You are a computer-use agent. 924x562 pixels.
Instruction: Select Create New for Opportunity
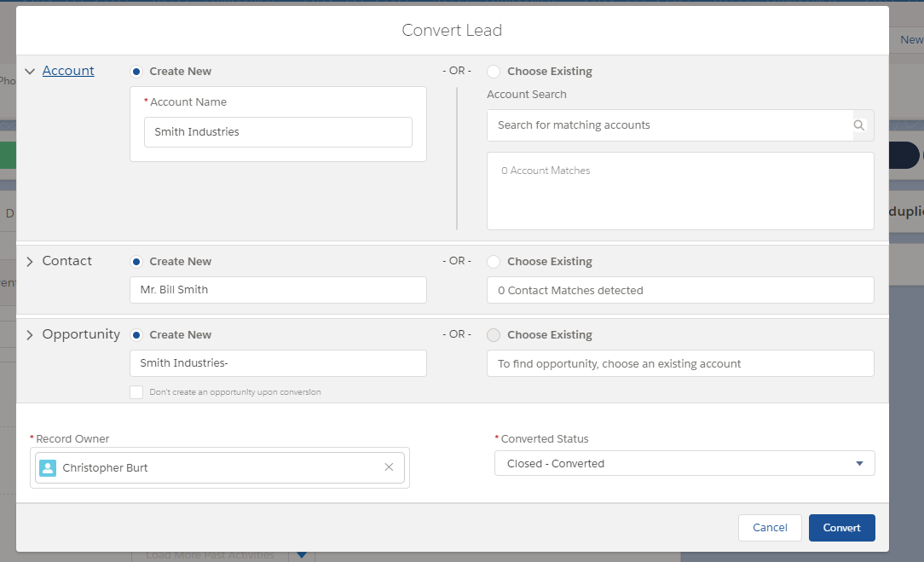(136, 335)
